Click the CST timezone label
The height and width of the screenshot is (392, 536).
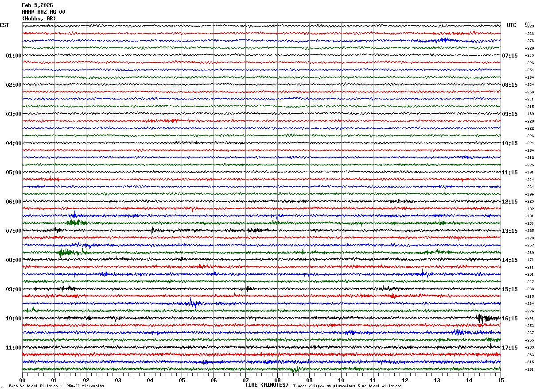point(4,25)
